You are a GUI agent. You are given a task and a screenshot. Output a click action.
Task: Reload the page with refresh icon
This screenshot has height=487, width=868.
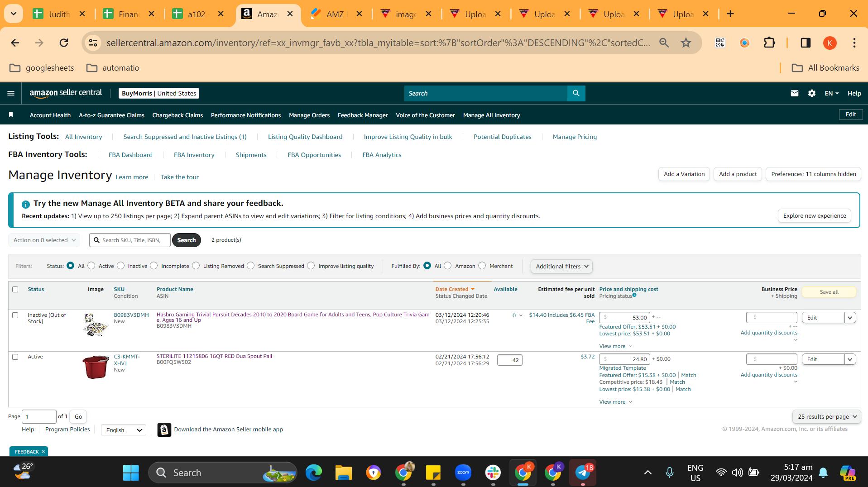click(64, 43)
